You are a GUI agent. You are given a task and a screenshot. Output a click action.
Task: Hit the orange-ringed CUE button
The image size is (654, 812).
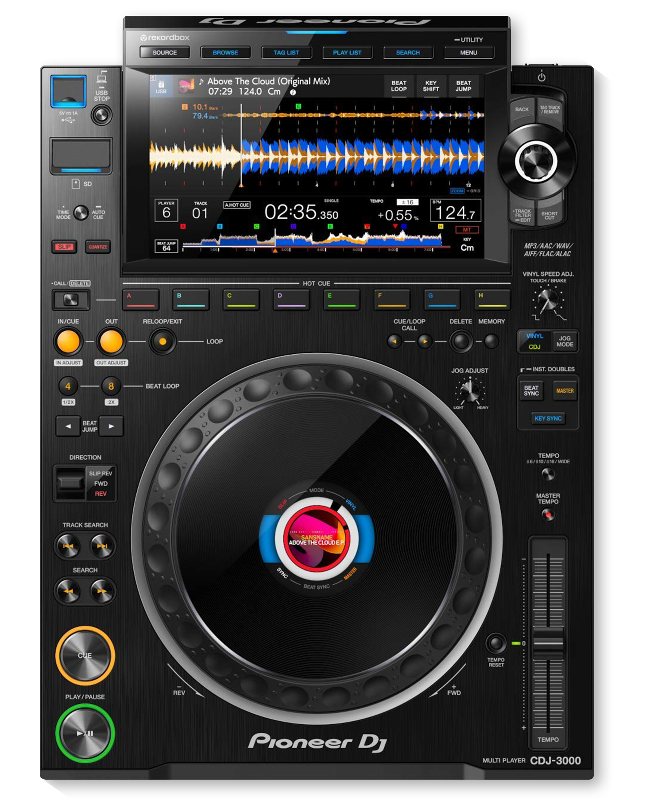(x=85, y=655)
